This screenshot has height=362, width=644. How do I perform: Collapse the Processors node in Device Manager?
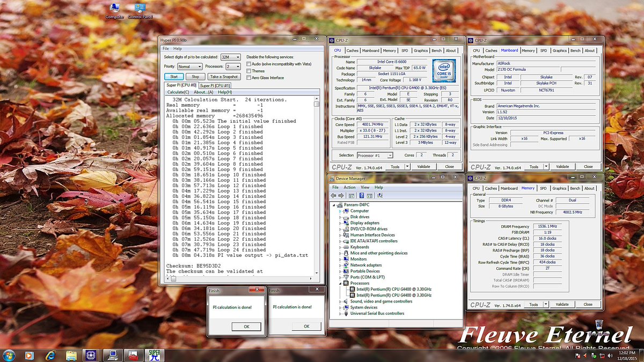(340, 283)
